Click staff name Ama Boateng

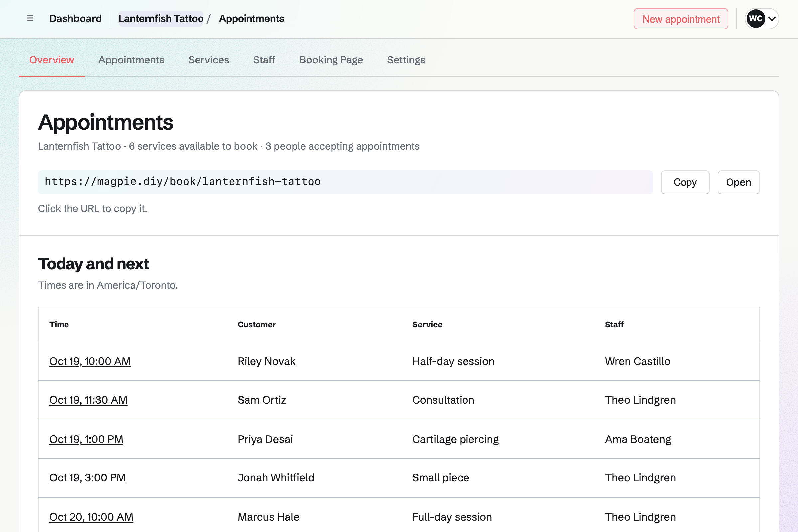point(638,439)
